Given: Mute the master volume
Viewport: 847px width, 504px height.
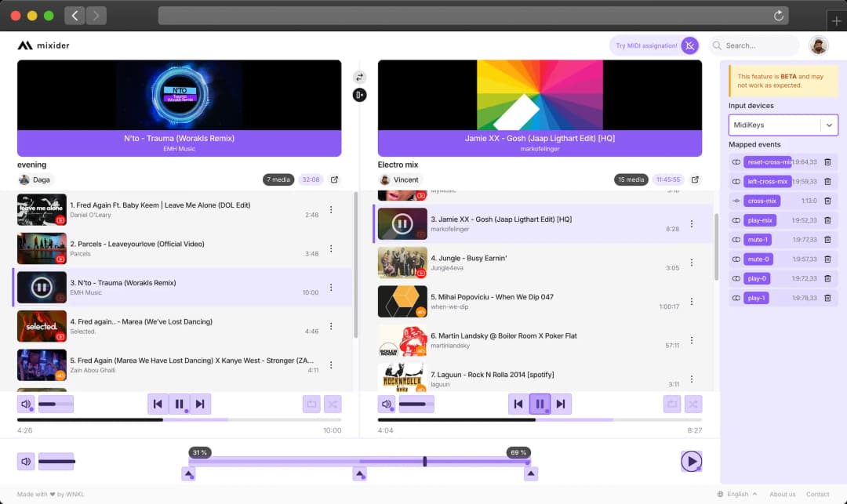Looking at the screenshot, I should (x=26, y=461).
